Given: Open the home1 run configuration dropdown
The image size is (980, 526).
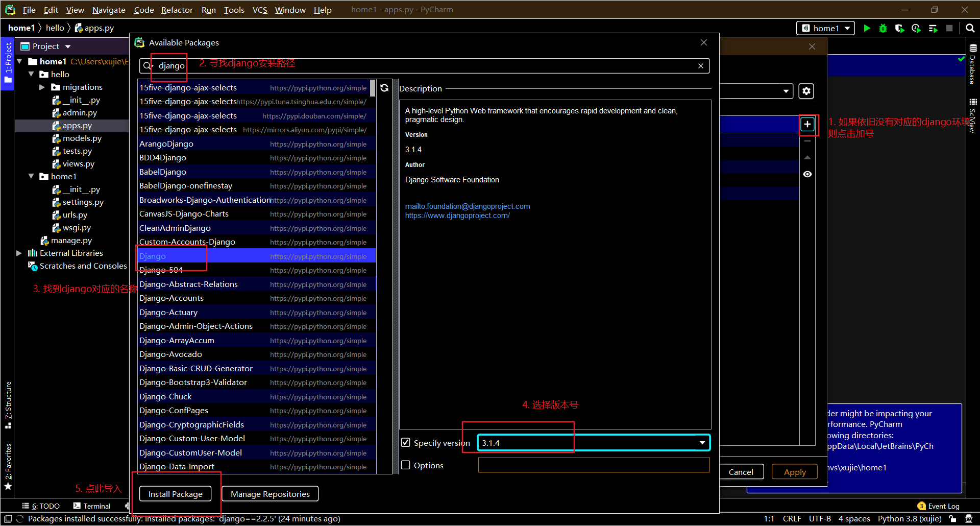Looking at the screenshot, I should click(826, 28).
